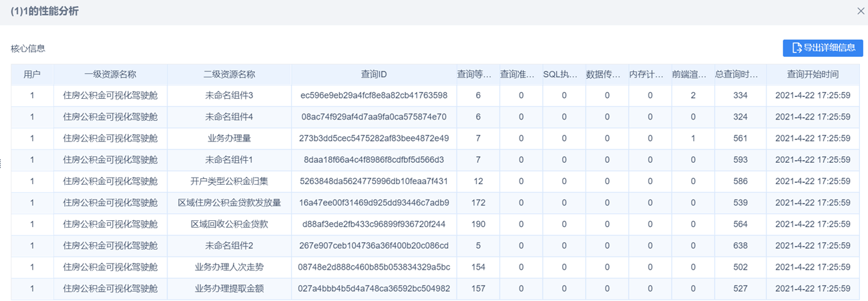Viewport: 868px width, 301px height.
Task: Select the 未命名组件2 cell
Action: [x=229, y=246]
